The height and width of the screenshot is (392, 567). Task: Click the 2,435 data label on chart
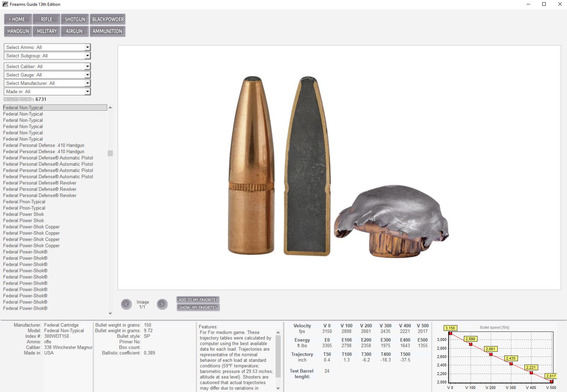click(511, 358)
